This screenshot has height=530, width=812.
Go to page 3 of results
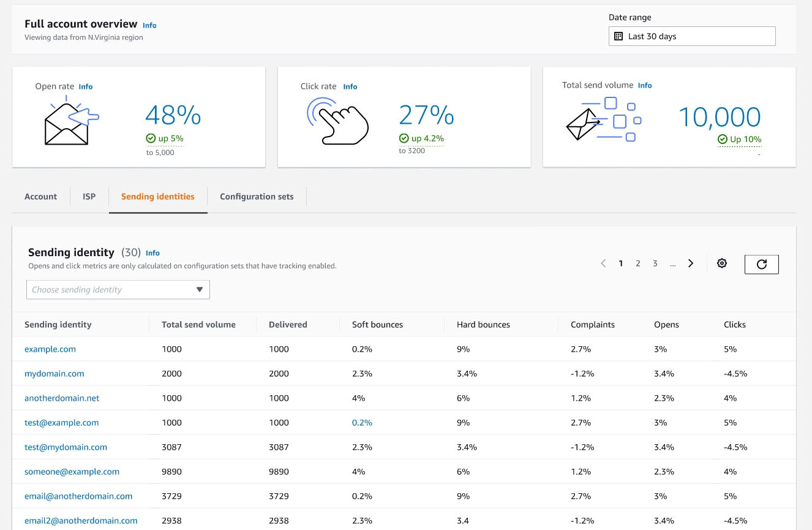coord(655,263)
